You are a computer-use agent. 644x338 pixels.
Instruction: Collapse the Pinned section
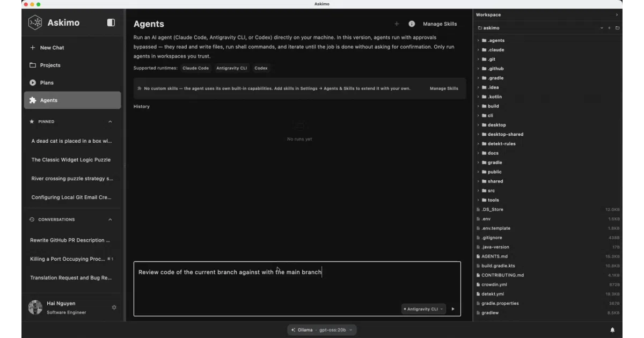pyautogui.click(x=110, y=122)
